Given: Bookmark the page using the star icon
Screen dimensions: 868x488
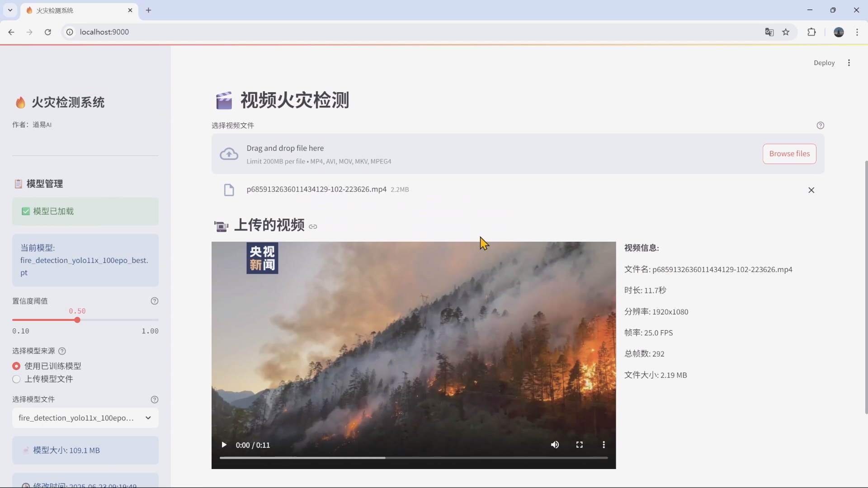Looking at the screenshot, I should (787, 32).
